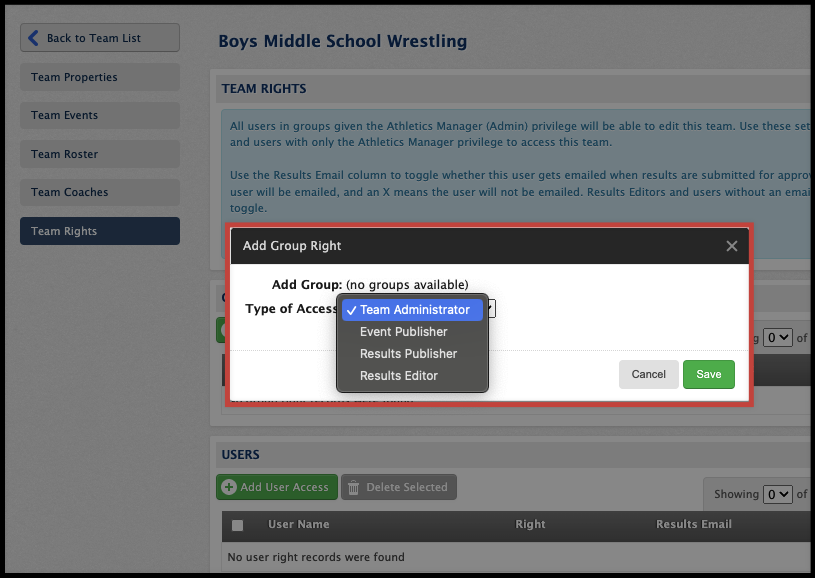The image size is (815, 578).
Task: Click Save in Add Group Right dialog
Action: (x=708, y=374)
